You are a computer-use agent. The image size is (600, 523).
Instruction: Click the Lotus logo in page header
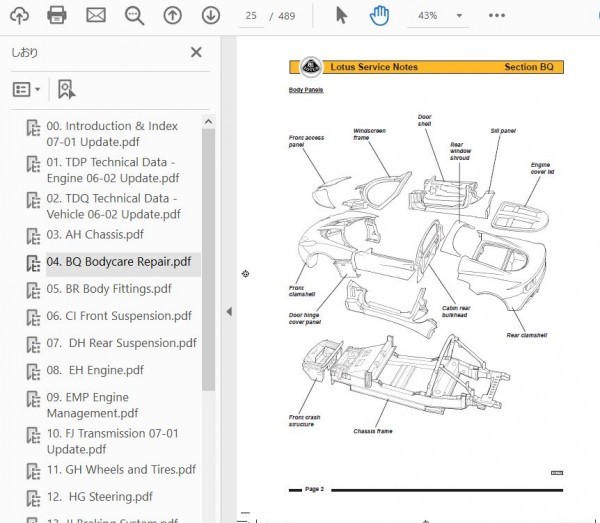point(310,67)
